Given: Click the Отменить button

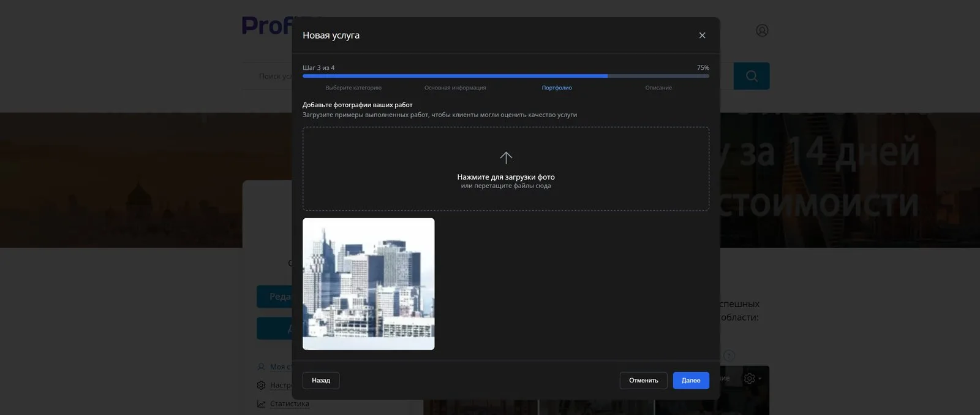Looking at the screenshot, I should pyautogui.click(x=643, y=381).
